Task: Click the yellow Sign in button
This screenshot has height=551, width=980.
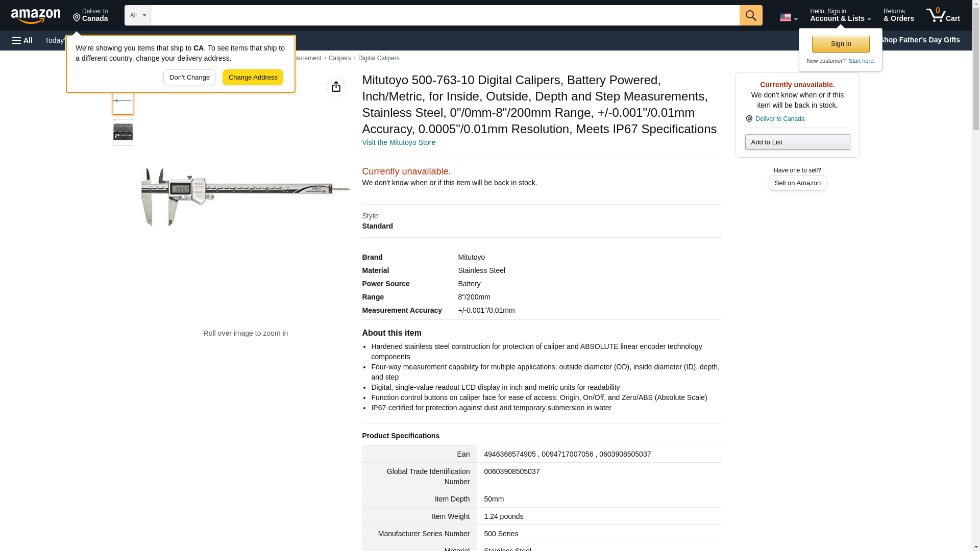Action: click(x=840, y=44)
